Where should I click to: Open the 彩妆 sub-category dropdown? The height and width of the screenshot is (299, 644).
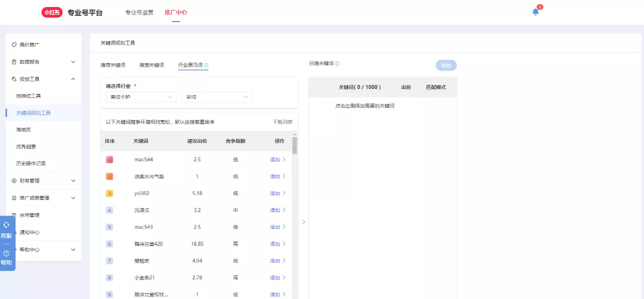coord(217,97)
